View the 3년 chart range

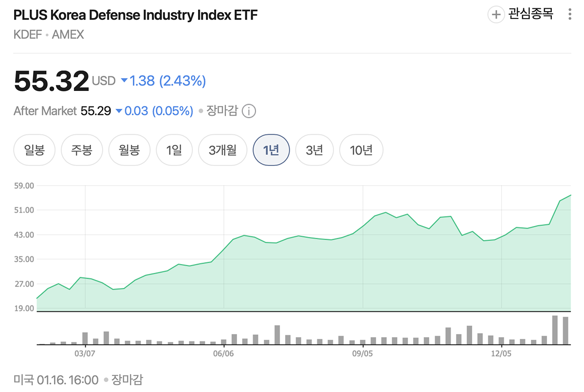(x=314, y=150)
